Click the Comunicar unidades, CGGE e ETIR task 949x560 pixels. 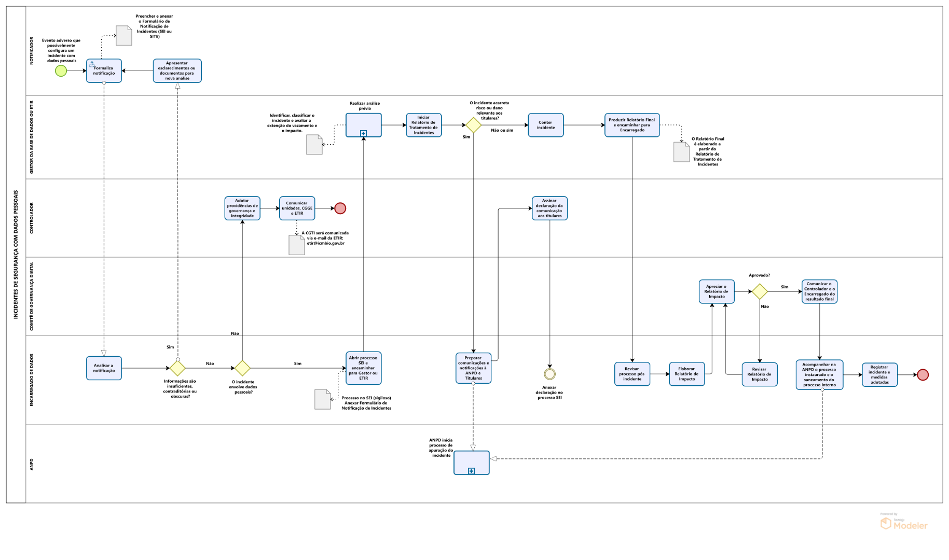point(297,208)
